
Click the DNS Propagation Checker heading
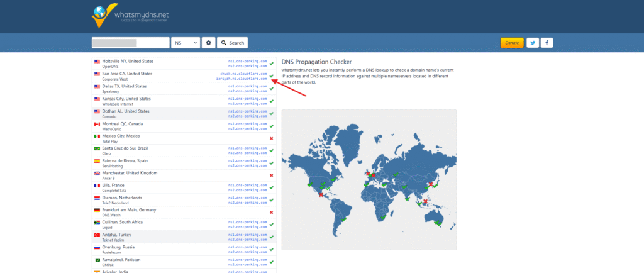click(317, 62)
